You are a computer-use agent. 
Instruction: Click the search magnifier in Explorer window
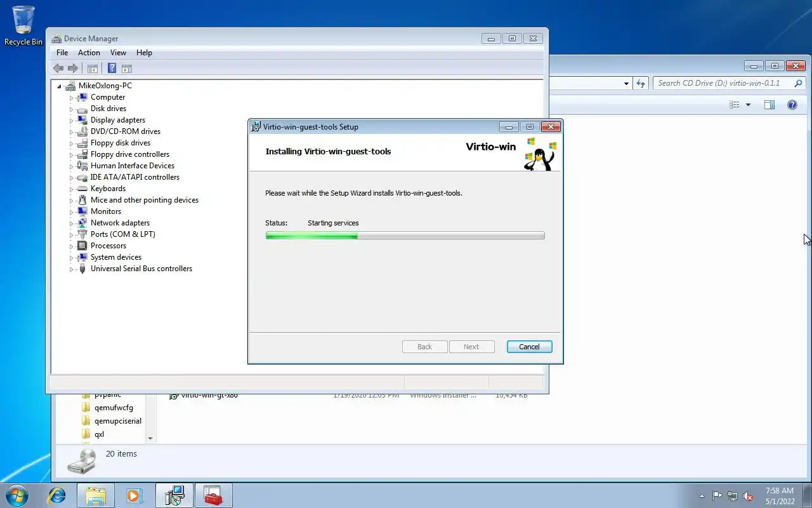coord(797,83)
